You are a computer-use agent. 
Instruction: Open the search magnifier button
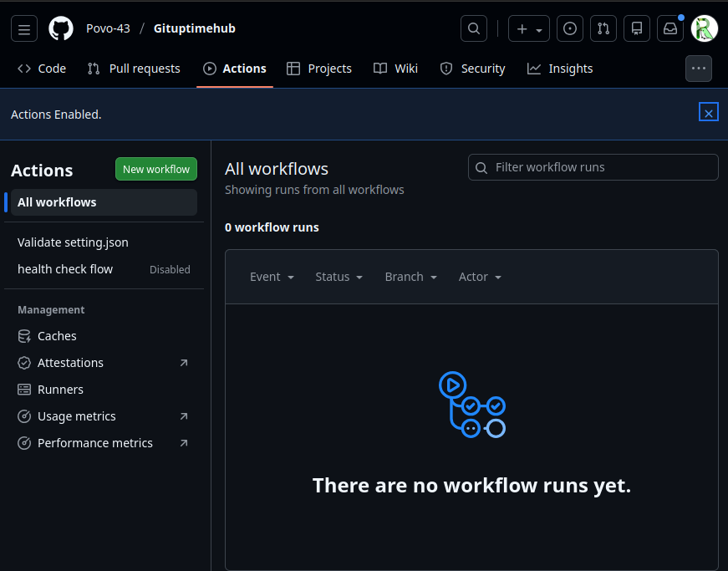(474, 28)
